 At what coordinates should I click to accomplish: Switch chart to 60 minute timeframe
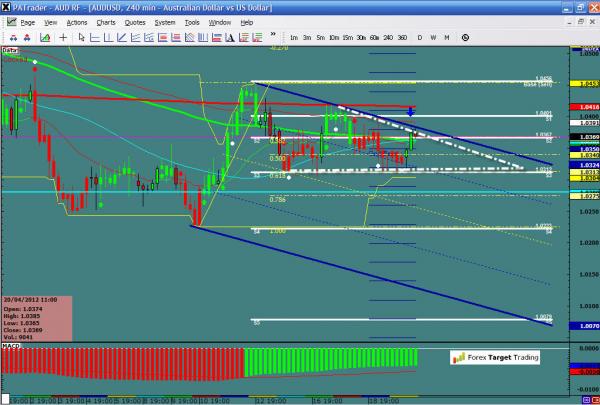373,37
